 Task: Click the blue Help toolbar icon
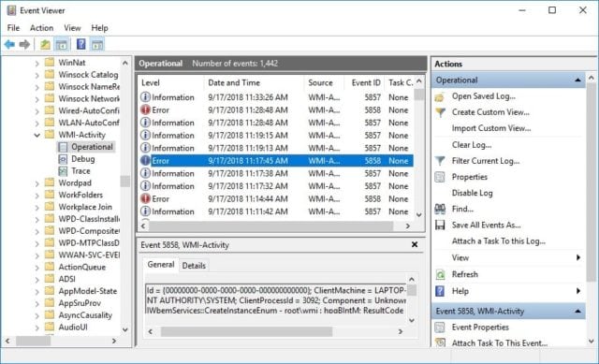pyautogui.click(x=81, y=44)
